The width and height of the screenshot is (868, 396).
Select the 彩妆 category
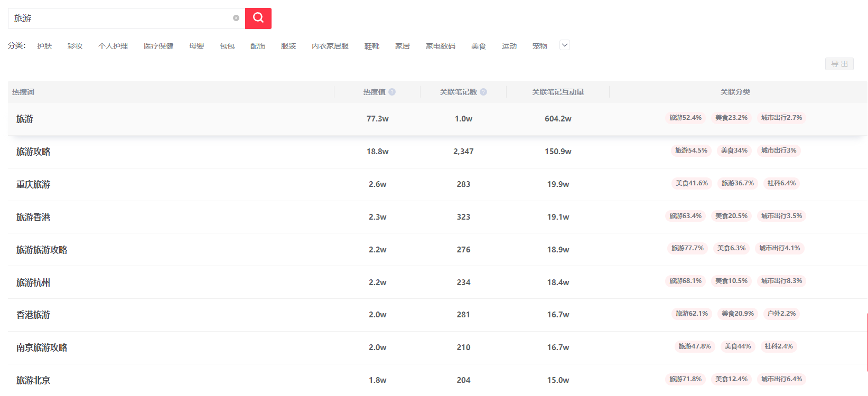75,46
